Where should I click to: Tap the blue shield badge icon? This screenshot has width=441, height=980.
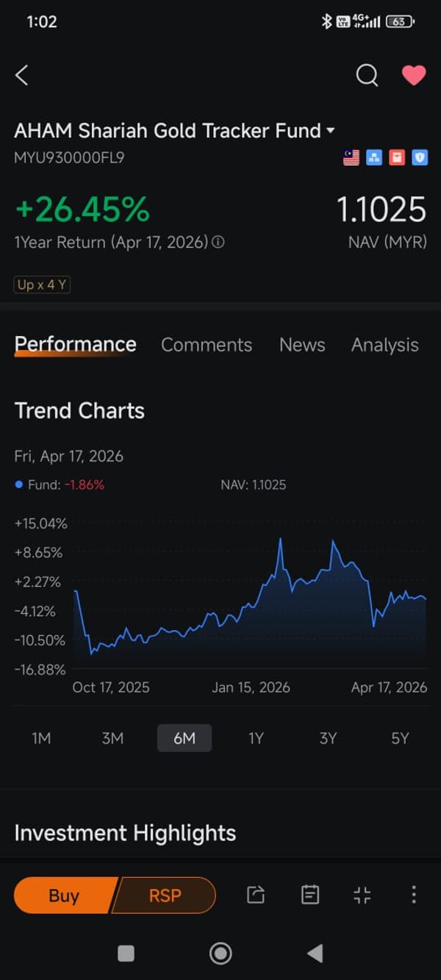point(420,157)
